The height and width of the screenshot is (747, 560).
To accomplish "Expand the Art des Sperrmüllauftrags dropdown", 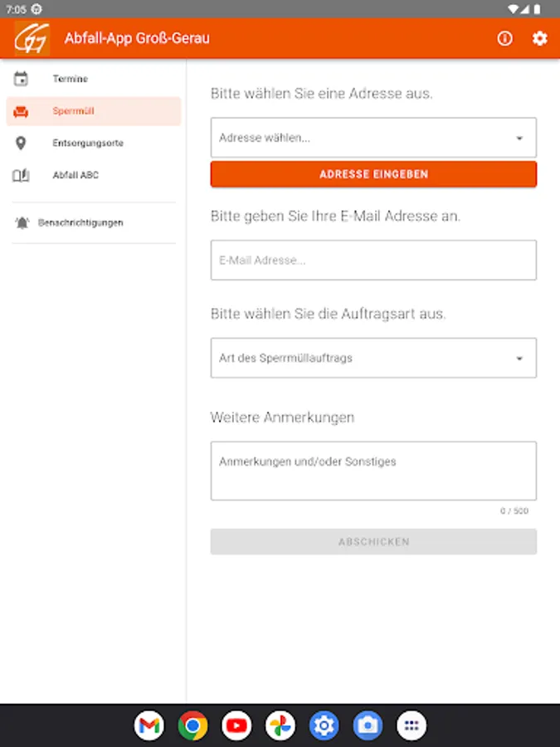I will tap(374, 359).
